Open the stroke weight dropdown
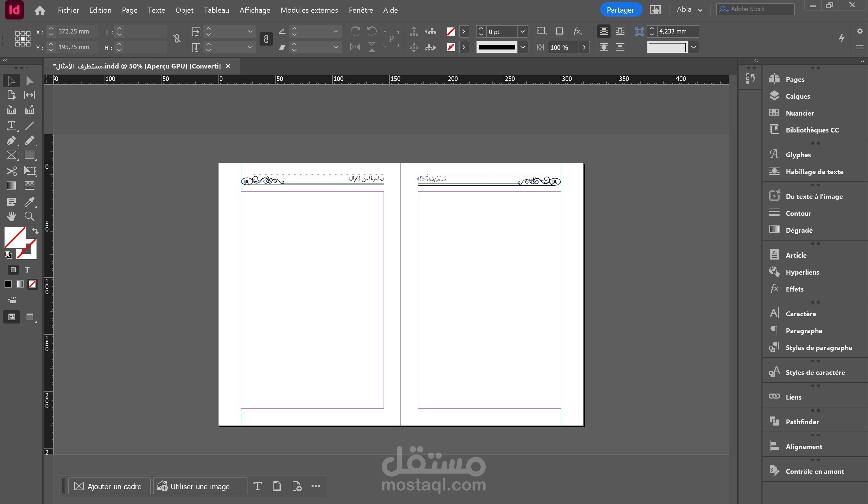The height and width of the screenshot is (504, 868). pyautogui.click(x=522, y=32)
